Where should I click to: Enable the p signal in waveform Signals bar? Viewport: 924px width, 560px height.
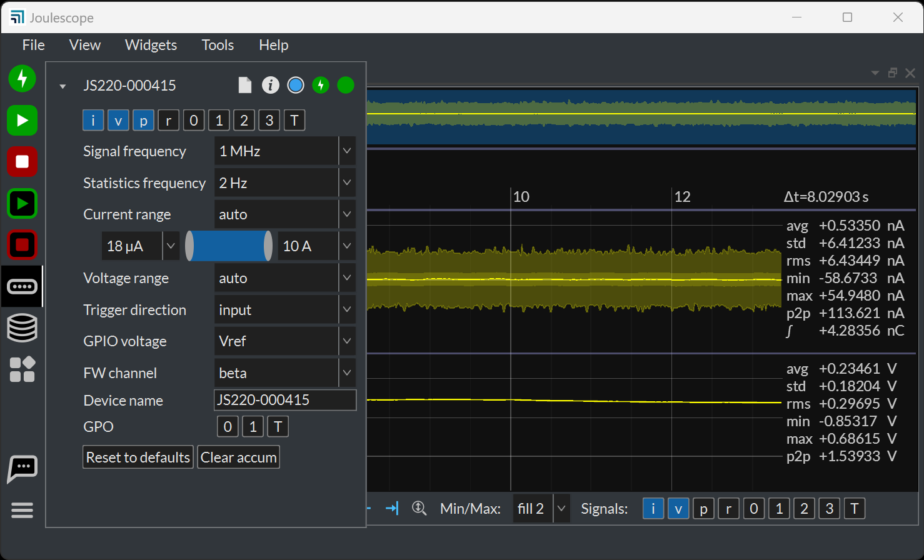(704, 509)
